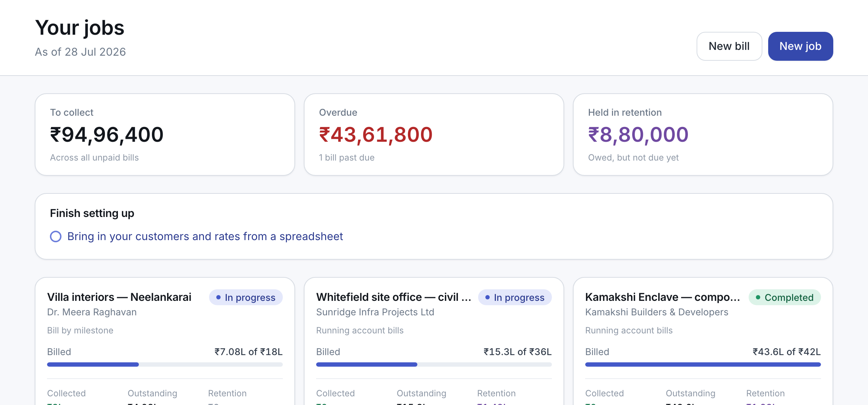Click customer Sunridge Infra Projects Ltd
The width and height of the screenshot is (868, 405).
[x=375, y=312]
